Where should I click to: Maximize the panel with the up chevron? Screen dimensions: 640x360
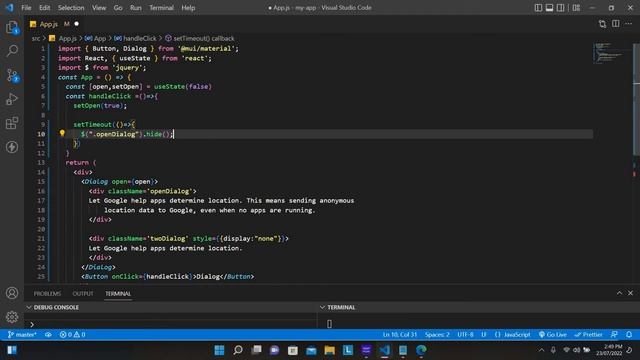619,293
